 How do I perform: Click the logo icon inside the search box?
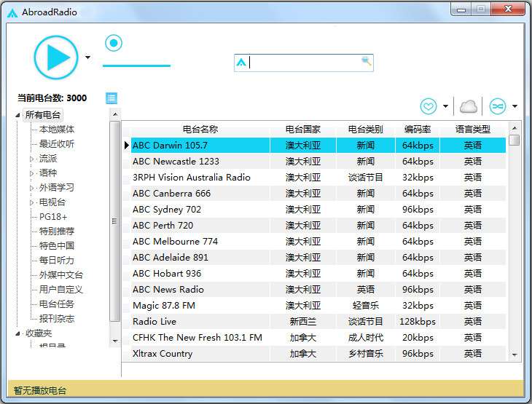241,63
